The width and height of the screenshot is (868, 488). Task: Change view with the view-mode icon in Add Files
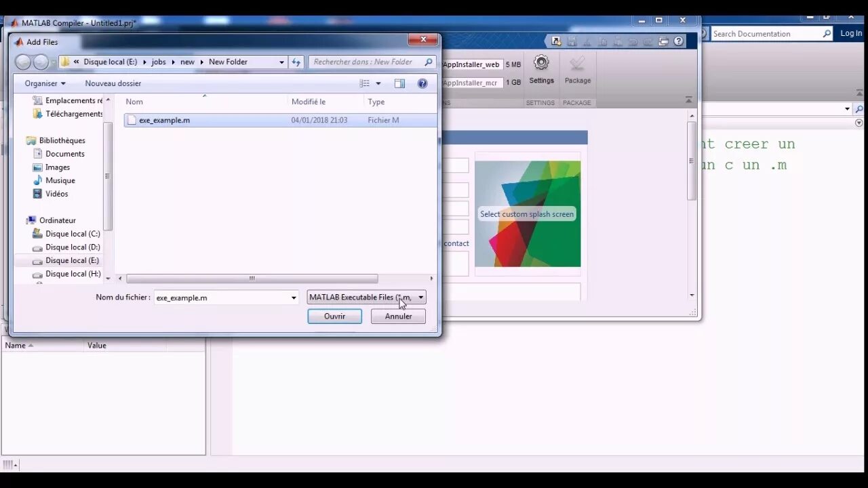[365, 83]
